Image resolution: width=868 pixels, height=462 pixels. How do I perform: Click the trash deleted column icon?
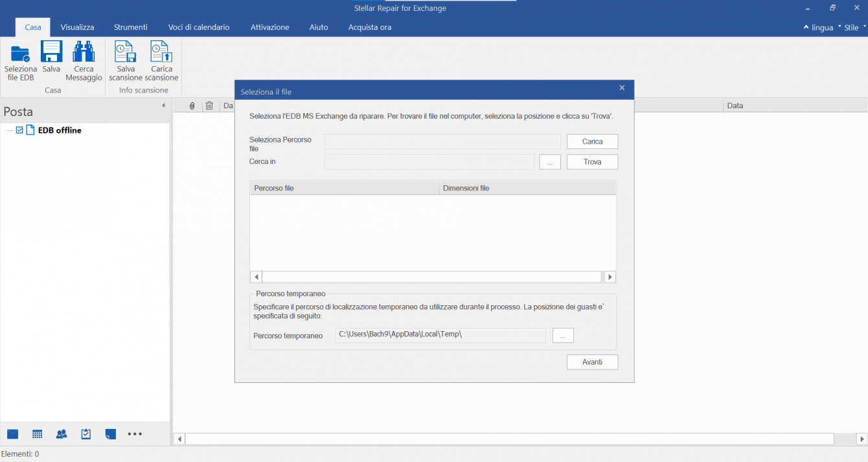tap(209, 106)
